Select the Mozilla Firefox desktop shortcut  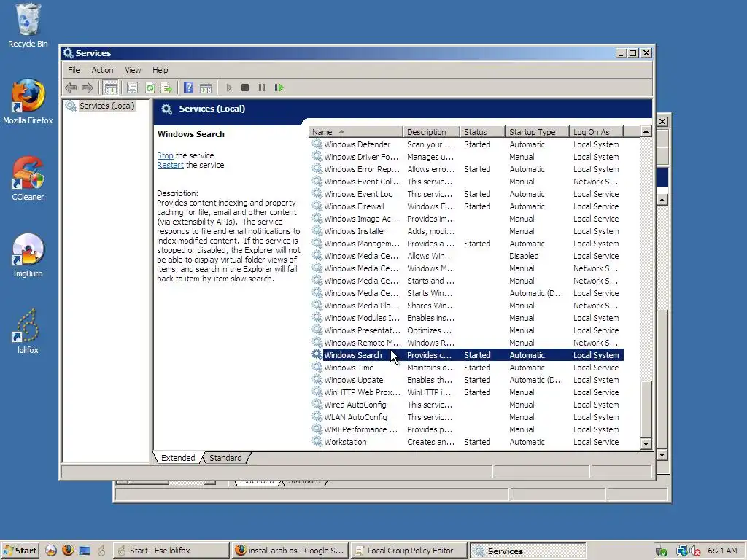(28, 102)
